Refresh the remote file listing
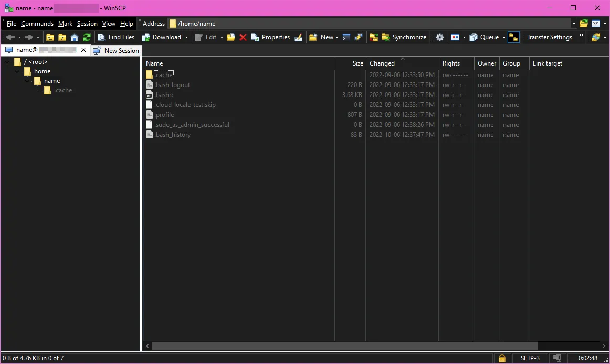Image resolution: width=610 pixels, height=364 pixels. pyautogui.click(x=86, y=37)
